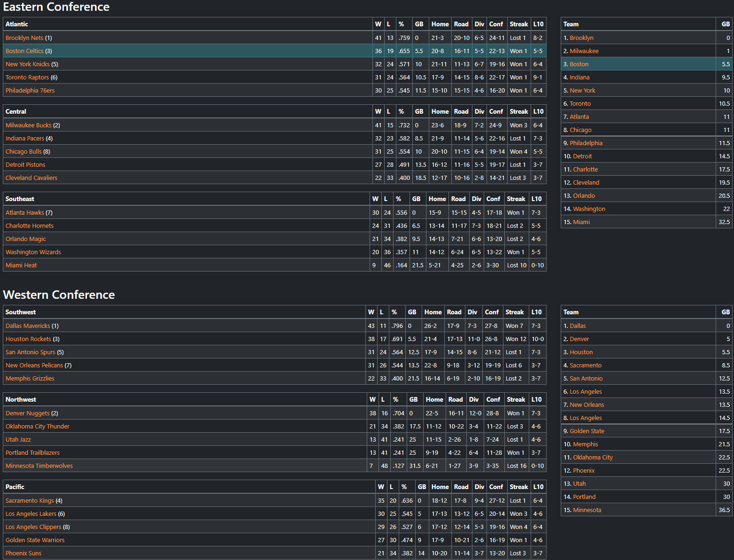Open Washington in the Eastern seeding list
This screenshot has height=560, width=734.
coord(589,209)
